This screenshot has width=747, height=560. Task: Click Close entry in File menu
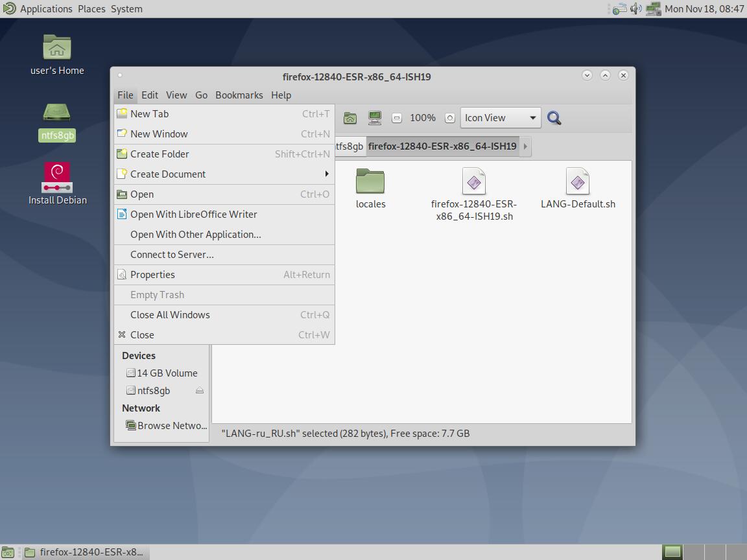[x=224, y=334]
